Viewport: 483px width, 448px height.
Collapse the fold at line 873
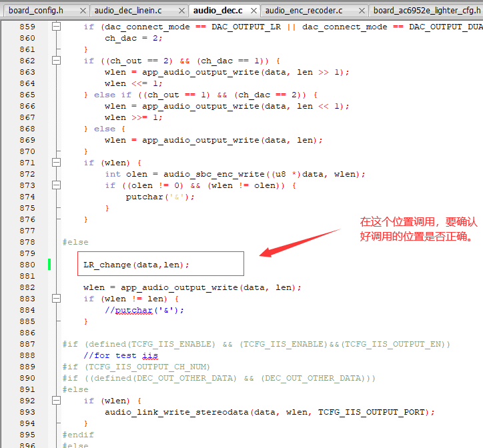pyautogui.click(x=56, y=185)
